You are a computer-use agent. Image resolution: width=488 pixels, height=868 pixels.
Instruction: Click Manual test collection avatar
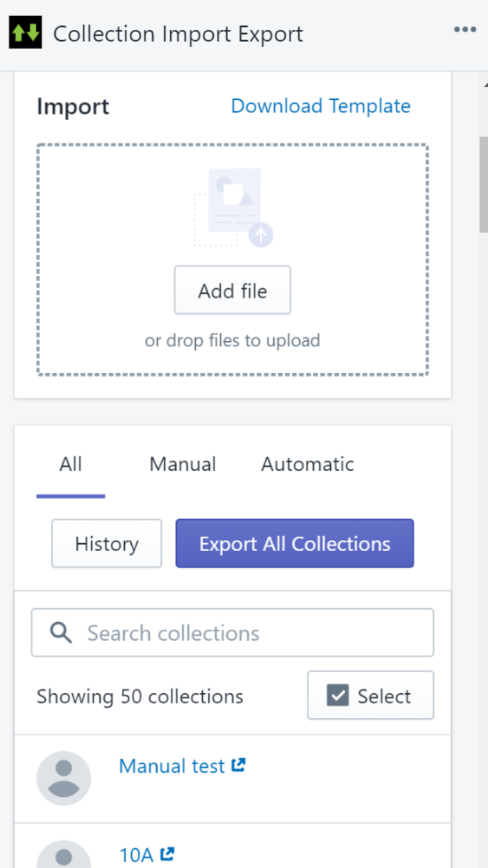(x=63, y=778)
